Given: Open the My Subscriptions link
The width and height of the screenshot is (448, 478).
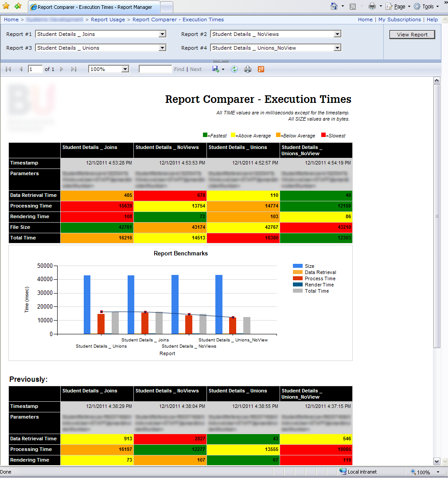Looking at the screenshot, I should coord(399,20).
